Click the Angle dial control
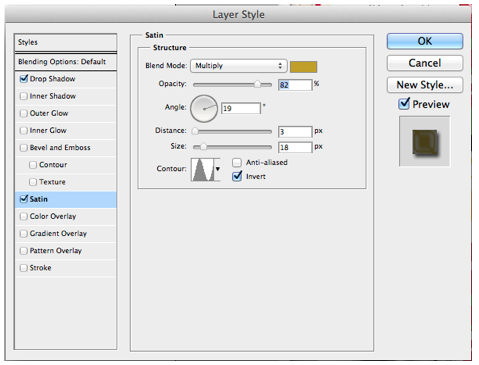 click(x=204, y=108)
